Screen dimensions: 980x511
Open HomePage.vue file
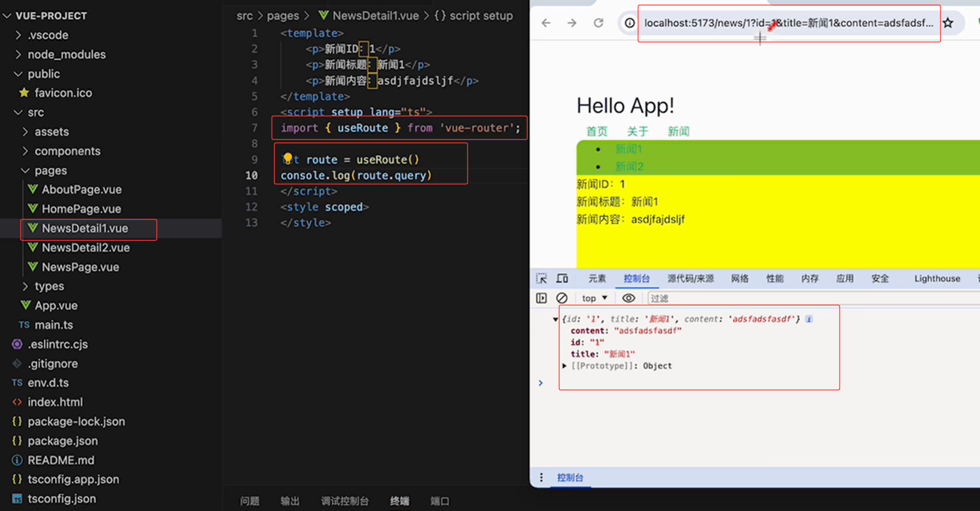[x=81, y=209]
